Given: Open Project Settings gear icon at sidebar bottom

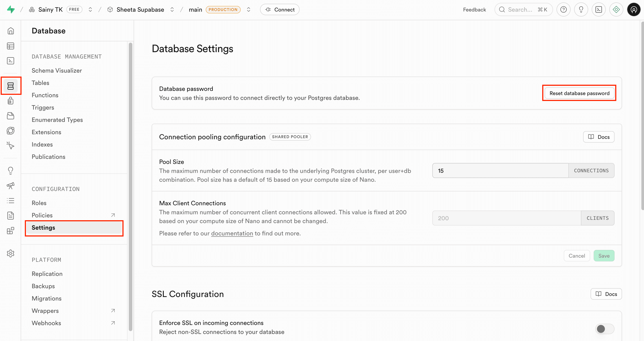Looking at the screenshot, I should tap(11, 253).
